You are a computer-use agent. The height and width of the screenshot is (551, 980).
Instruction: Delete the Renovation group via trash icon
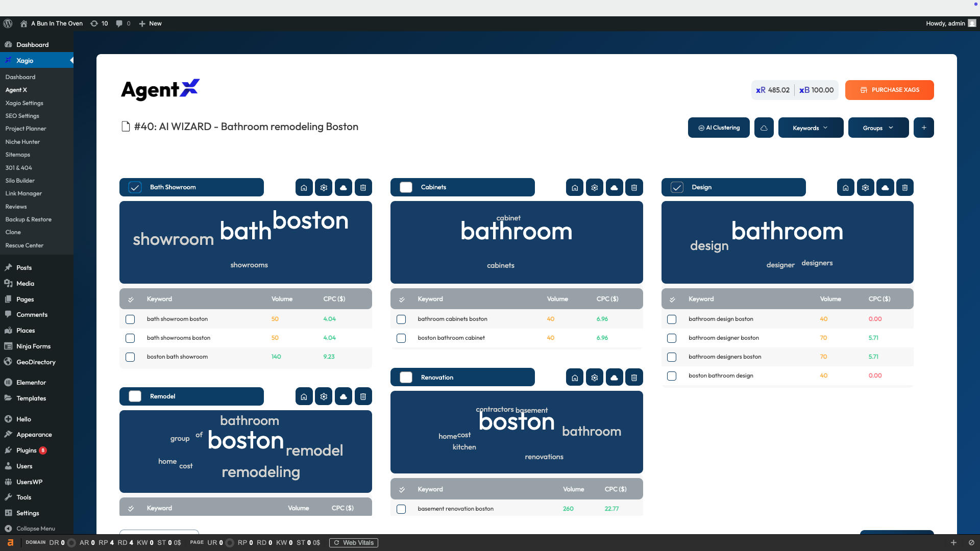(634, 378)
